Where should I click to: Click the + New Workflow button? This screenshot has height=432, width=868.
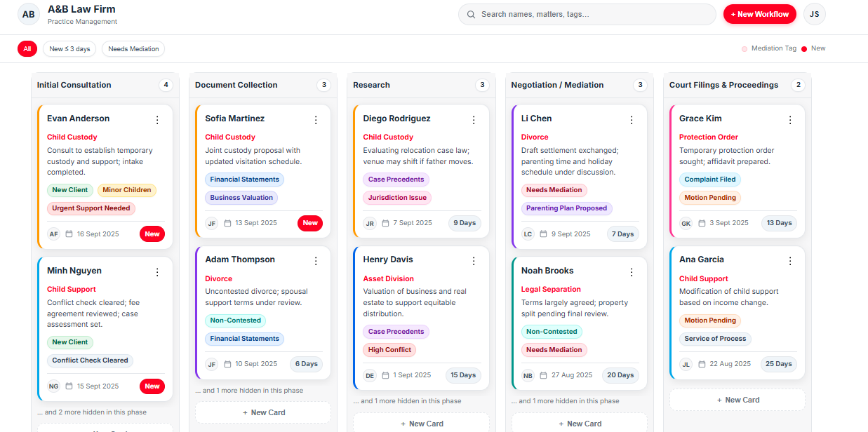759,14
